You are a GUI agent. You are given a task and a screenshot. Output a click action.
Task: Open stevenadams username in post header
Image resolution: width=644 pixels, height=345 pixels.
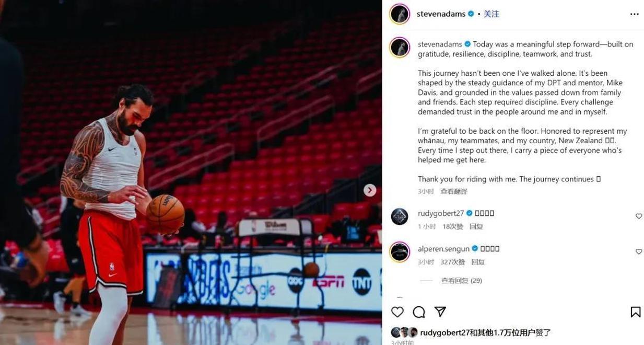click(441, 14)
